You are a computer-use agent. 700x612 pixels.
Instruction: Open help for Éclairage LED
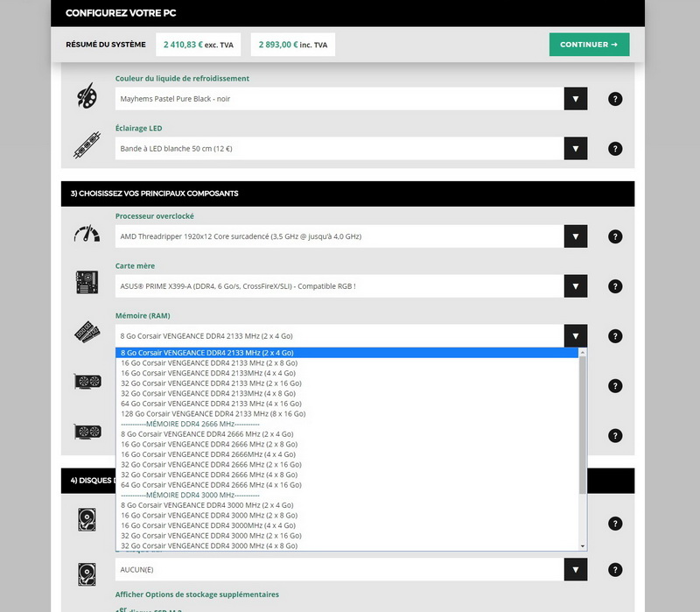pos(615,149)
